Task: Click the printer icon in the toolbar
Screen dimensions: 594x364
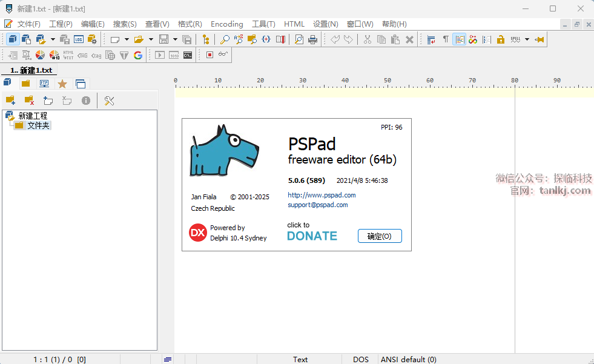Action: point(312,39)
